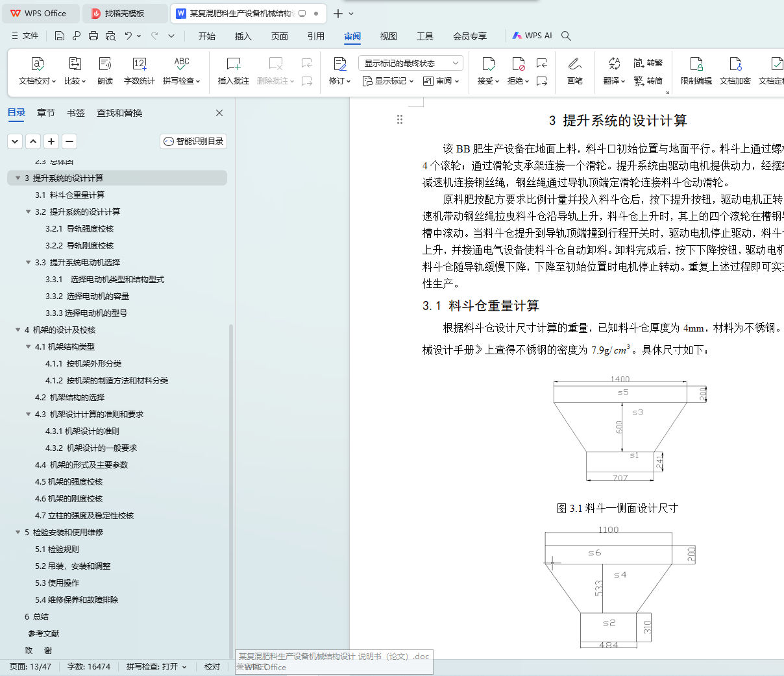Run 拼写检查 spell check

pos(181,71)
